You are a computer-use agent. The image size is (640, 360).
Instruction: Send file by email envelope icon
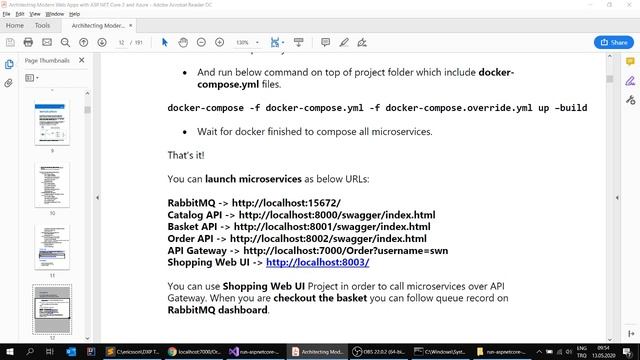pyautogui.click(x=47, y=42)
